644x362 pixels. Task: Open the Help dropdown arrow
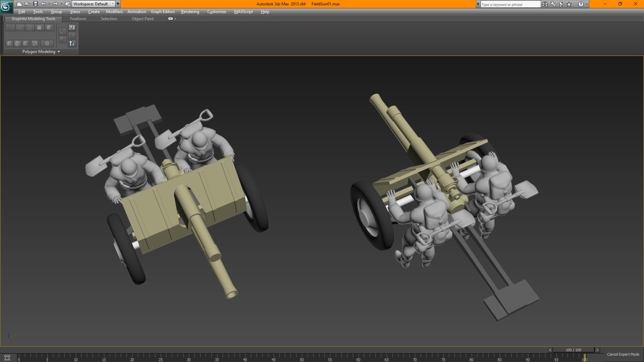[x=587, y=4]
